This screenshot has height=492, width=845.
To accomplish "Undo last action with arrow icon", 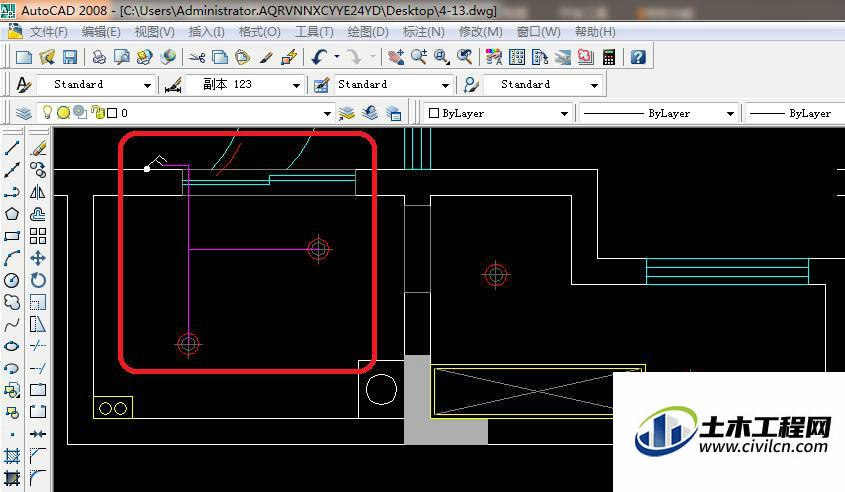I will point(319,57).
